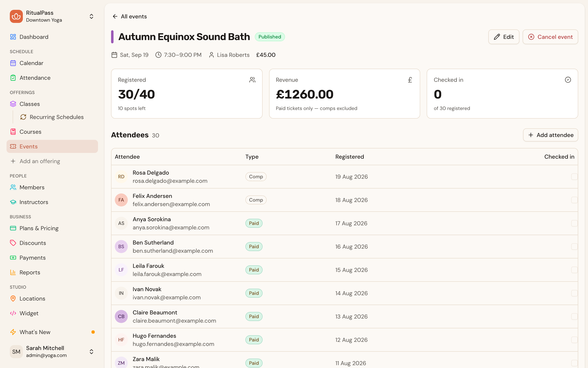Click the circled X icon in Cancel event
588x368 pixels.
(531, 37)
